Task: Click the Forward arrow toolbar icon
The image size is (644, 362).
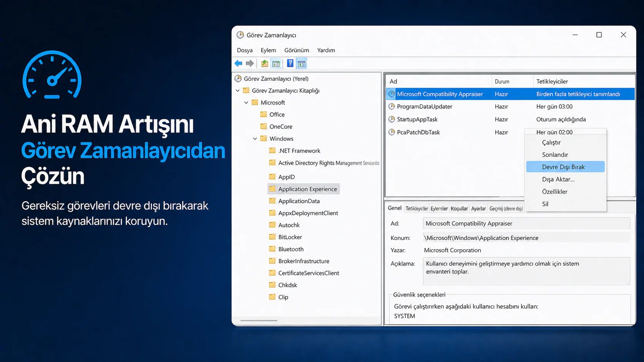Action: point(250,63)
